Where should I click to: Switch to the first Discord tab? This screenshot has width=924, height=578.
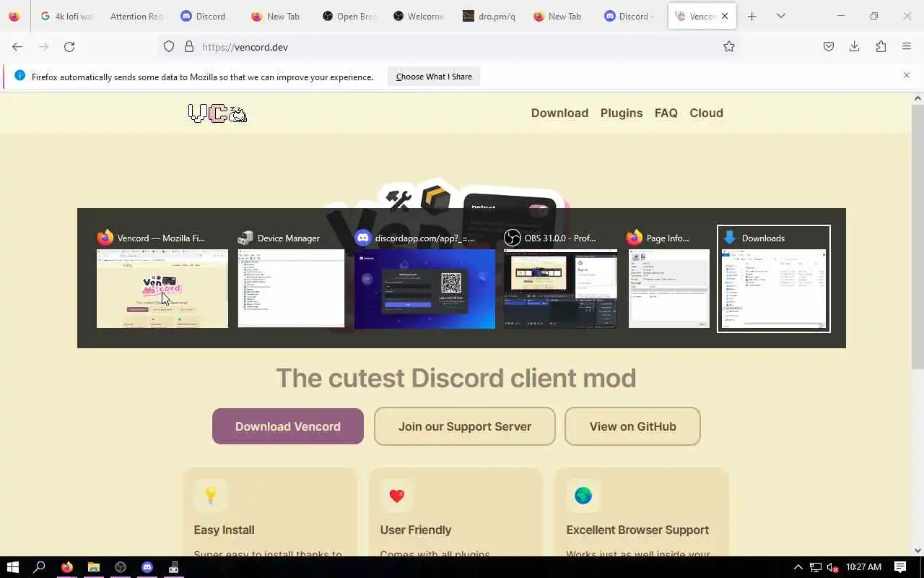click(x=206, y=16)
